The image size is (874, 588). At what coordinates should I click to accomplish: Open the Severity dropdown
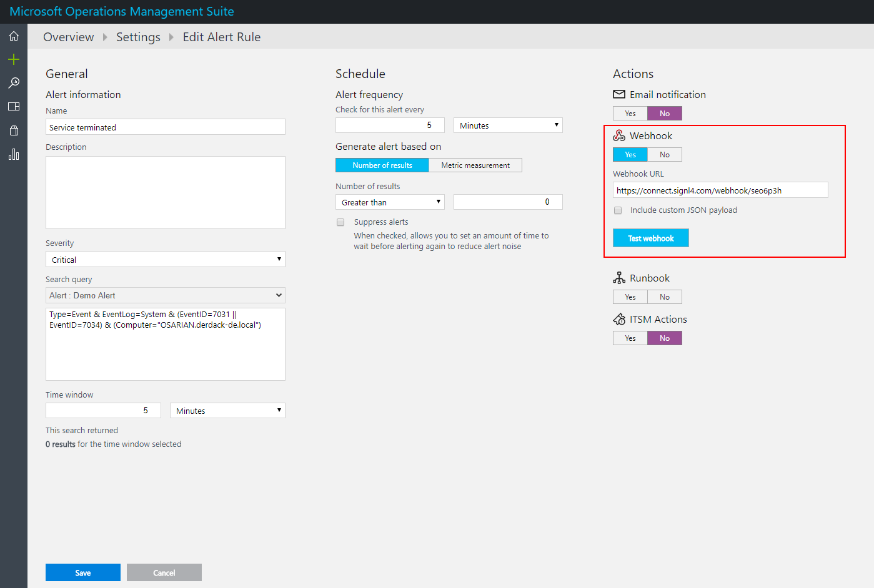pyautogui.click(x=166, y=259)
